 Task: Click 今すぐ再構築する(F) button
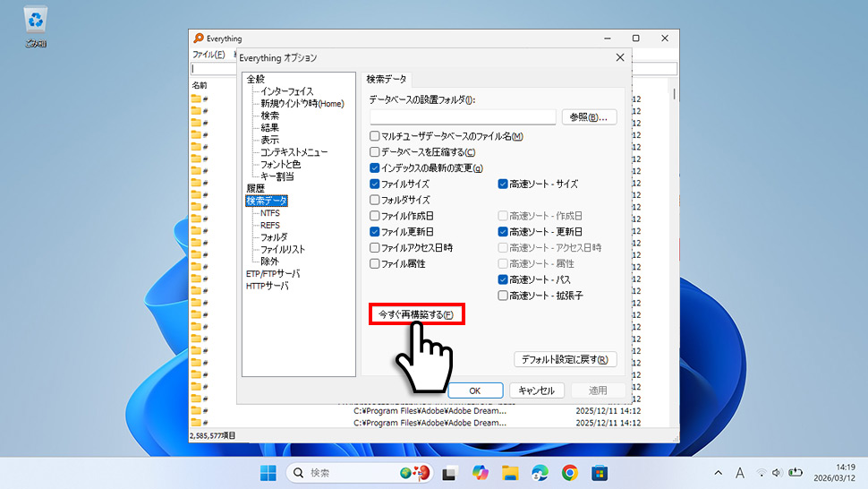tap(416, 314)
